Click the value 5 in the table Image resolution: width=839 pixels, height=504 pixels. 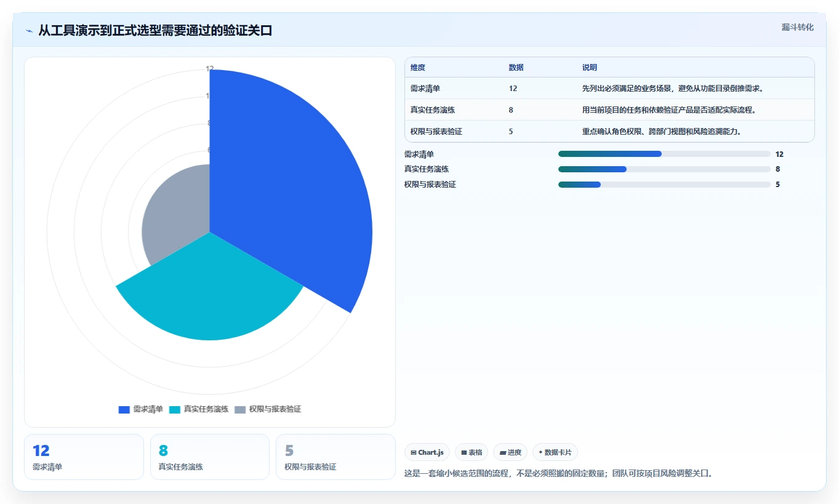[x=511, y=132]
